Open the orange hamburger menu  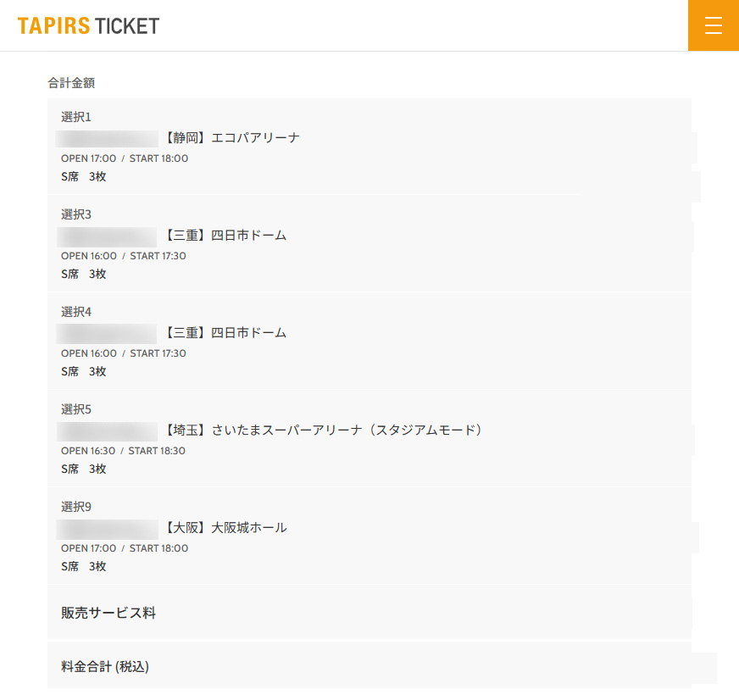(x=713, y=25)
